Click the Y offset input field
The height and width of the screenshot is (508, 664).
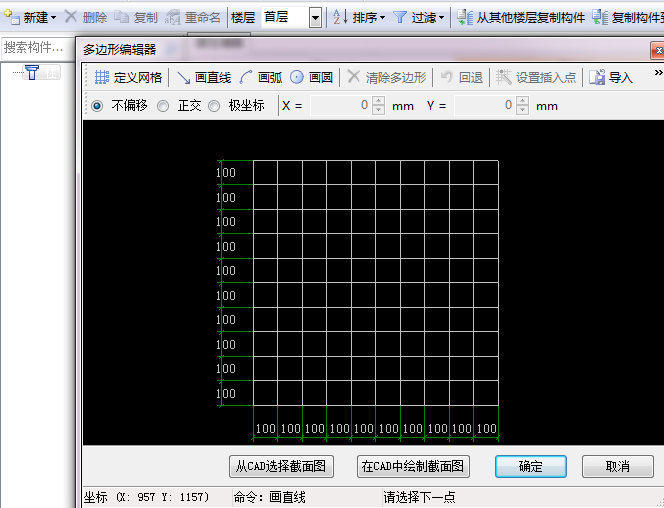485,105
